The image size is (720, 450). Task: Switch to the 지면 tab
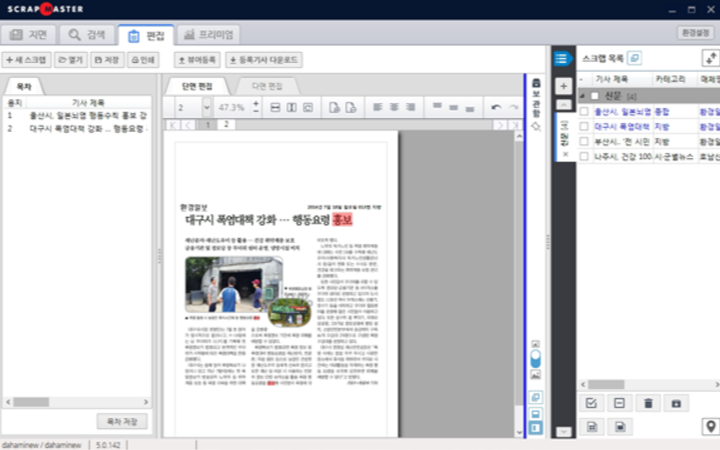[x=28, y=35]
